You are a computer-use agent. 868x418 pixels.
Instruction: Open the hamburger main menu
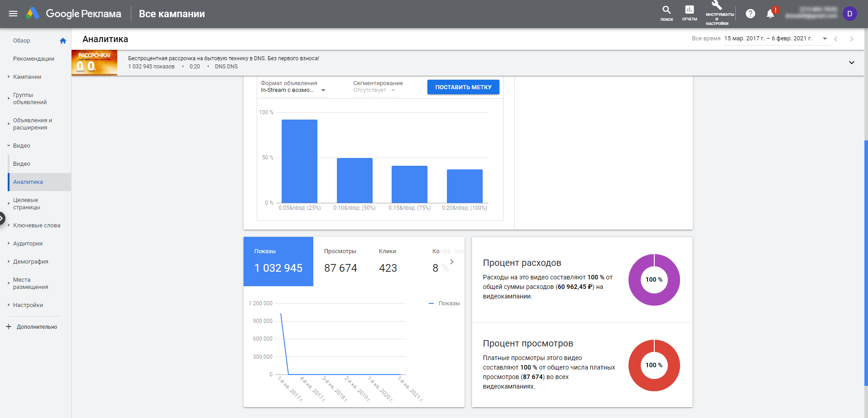pyautogui.click(x=13, y=14)
